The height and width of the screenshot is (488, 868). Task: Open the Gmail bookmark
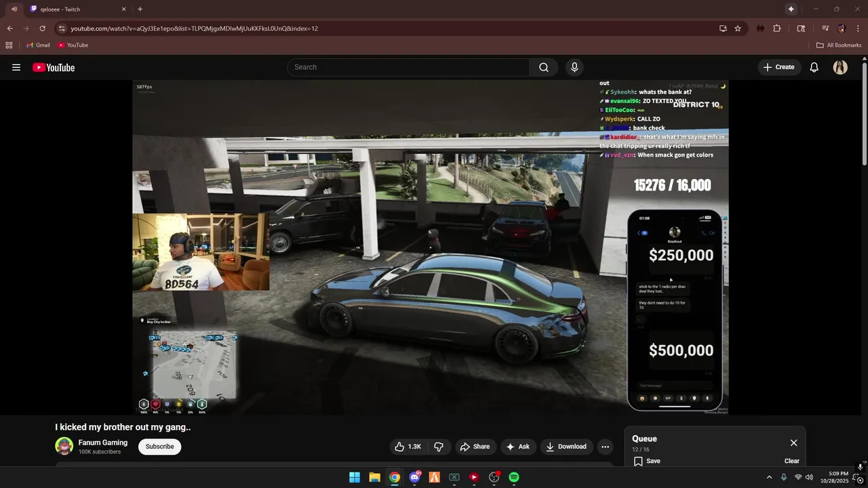pyautogui.click(x=38, y=45)
